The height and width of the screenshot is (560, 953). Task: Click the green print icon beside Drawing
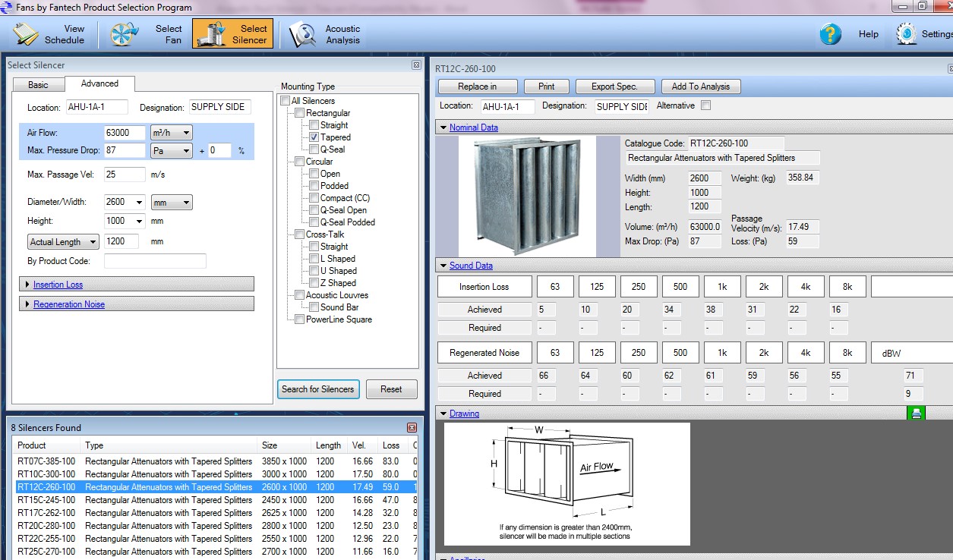point(917,414)
